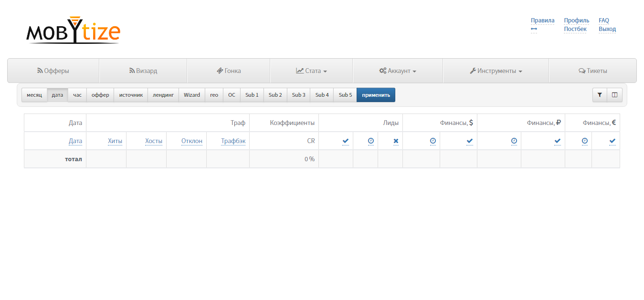Sort table by Хиты column
This screenshot has height=300, width=644.
click(115, 141)
